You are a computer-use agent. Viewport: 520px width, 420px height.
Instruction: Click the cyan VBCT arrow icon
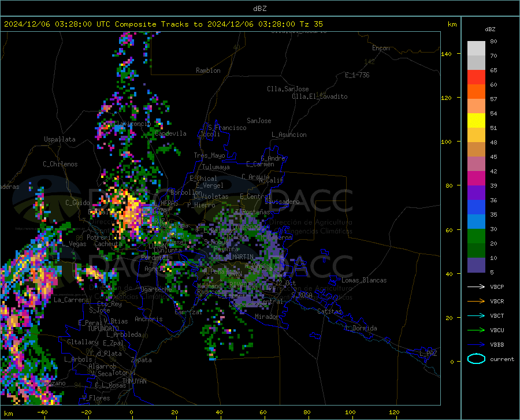click(476, 315)
